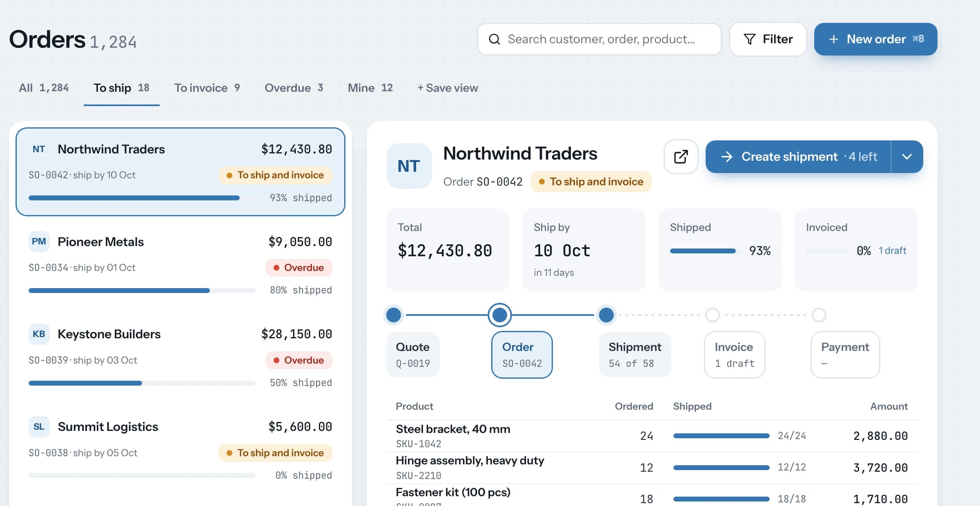Image resolution: width=980 pixels, height=506 pixels.
Task: Expand the Create shipment dropdown arrow
Action: coord(907,157)
